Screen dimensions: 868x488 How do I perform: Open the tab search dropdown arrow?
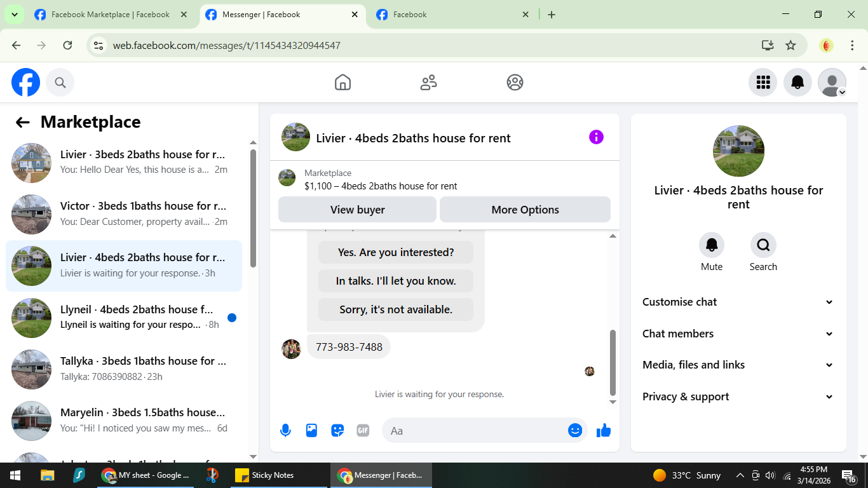14,15
